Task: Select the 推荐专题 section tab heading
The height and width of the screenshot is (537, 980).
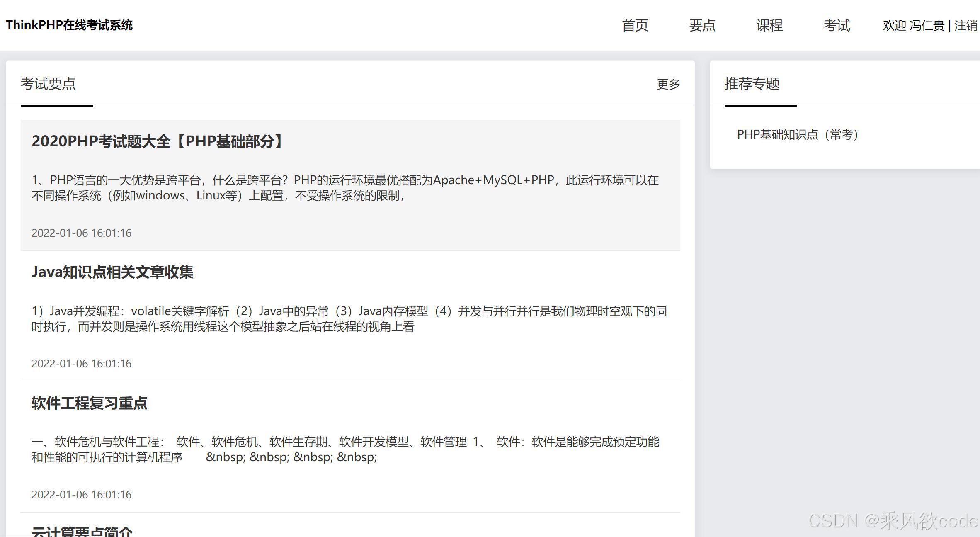Action: point(752,84)
